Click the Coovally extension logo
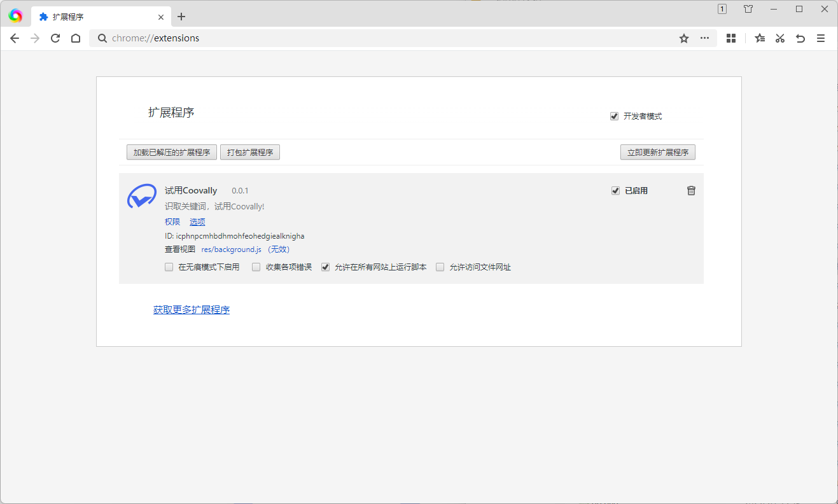Image resolution: width=838 pixels, height=504 pixels. (142, 196)
